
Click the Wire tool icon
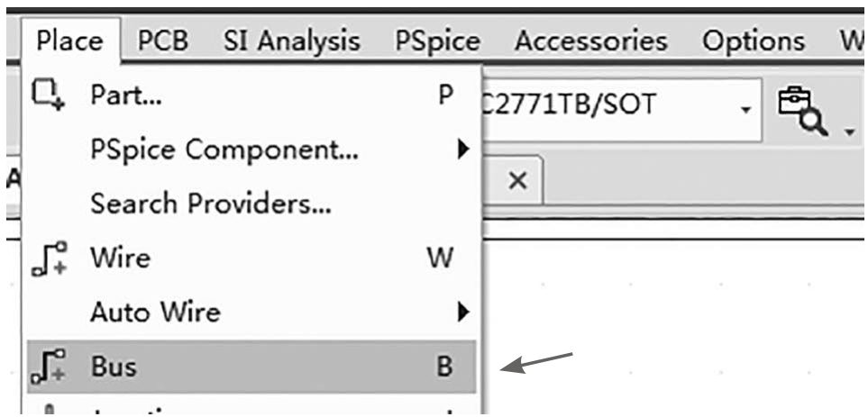pyautogui.click(x=50, y=258)
